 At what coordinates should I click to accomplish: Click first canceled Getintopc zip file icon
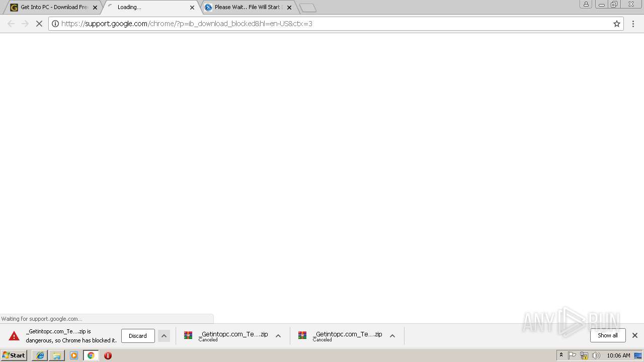(x=188, y=335)
